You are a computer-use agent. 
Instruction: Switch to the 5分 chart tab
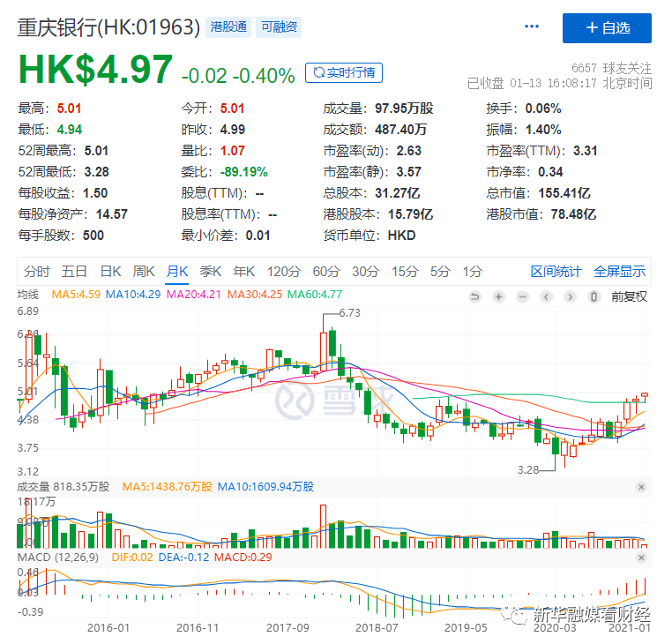(440, 272)
